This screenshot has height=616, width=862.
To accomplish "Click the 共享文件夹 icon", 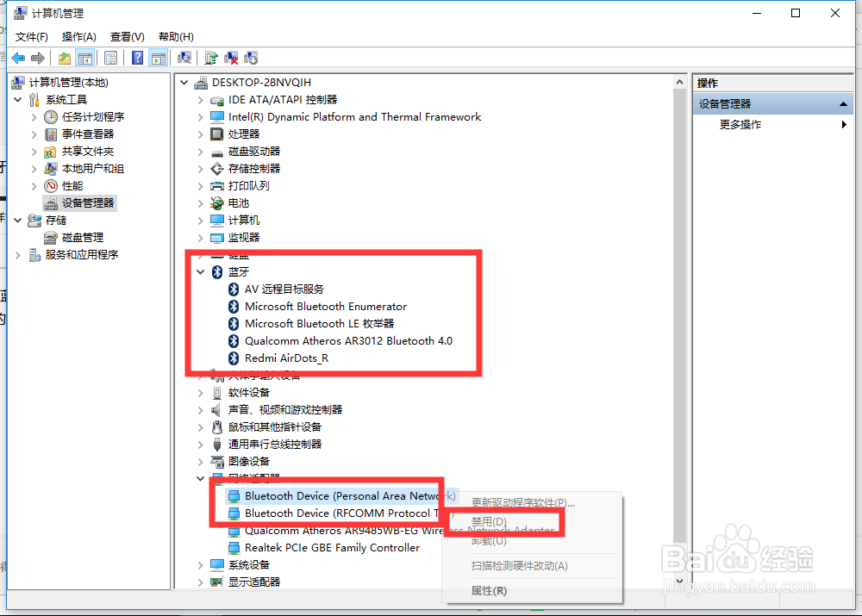I will click(x=51, y=152).
